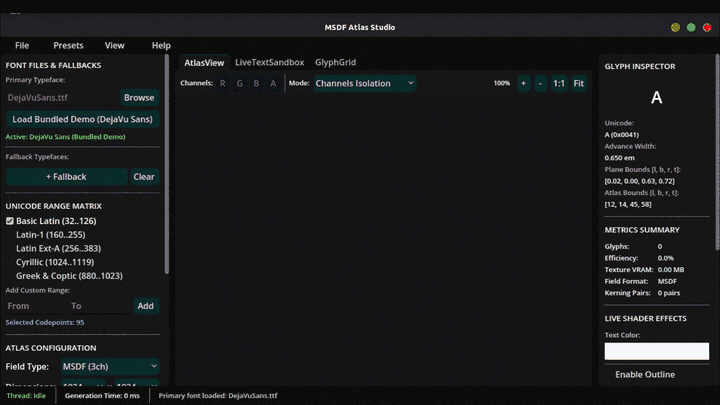Click the 'LIVE SHADER EFFECTS' heading

pos(645,318)
